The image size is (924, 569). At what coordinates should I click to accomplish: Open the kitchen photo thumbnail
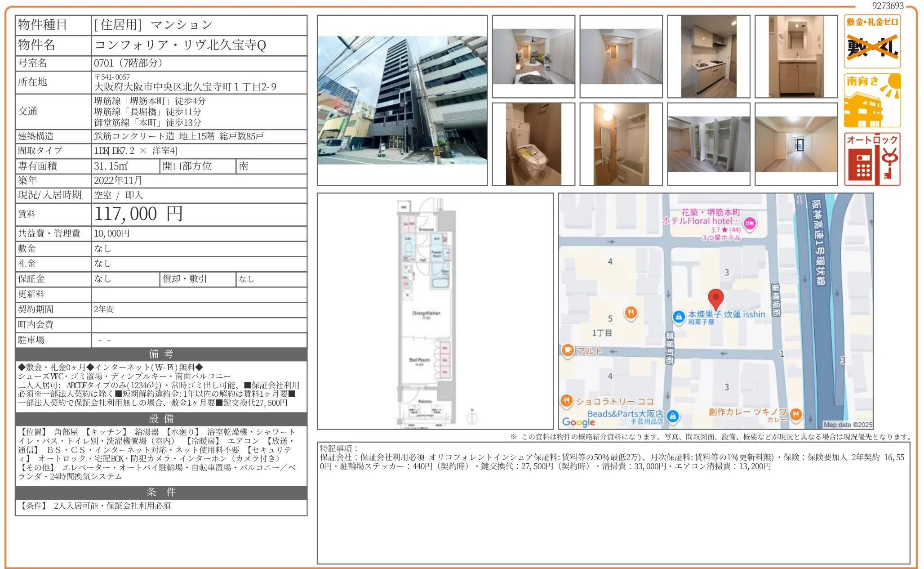(x=708, y=56)
